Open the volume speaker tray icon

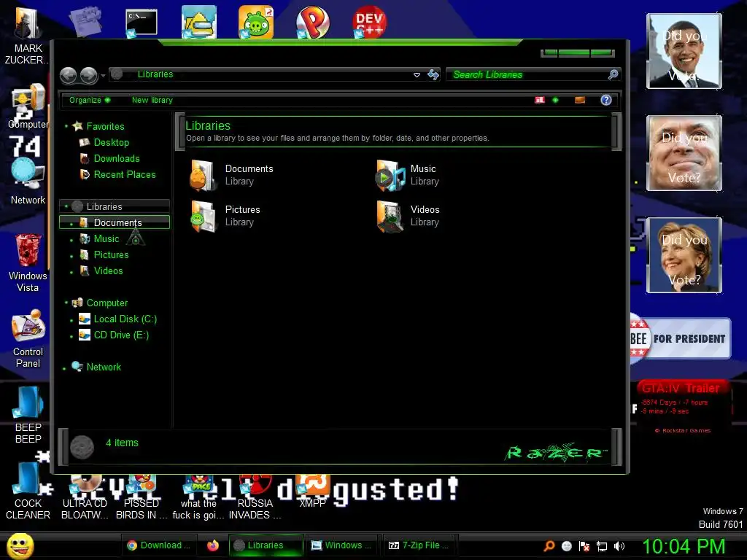(619, 546)
